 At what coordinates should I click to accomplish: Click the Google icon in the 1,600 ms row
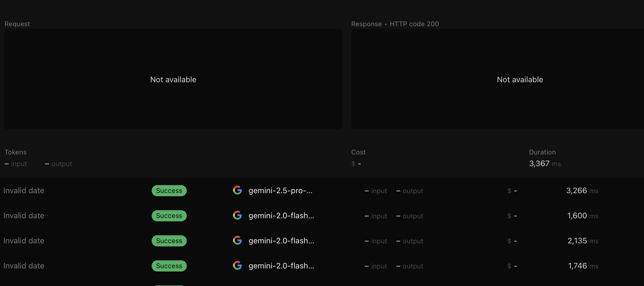237,215
